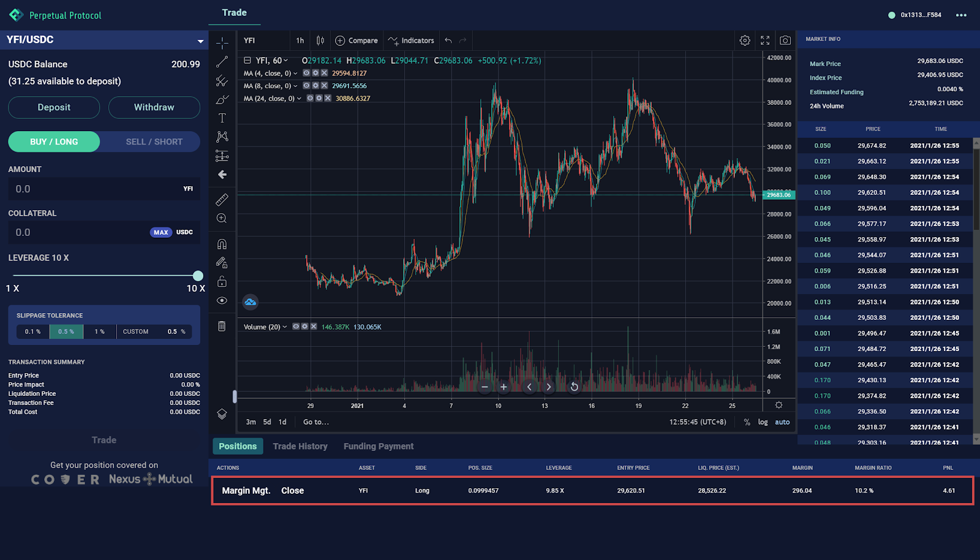This screenshot has width=980, height=560.
Task: Click the trash remove drawings icon
Action: (x=222, y=326)
